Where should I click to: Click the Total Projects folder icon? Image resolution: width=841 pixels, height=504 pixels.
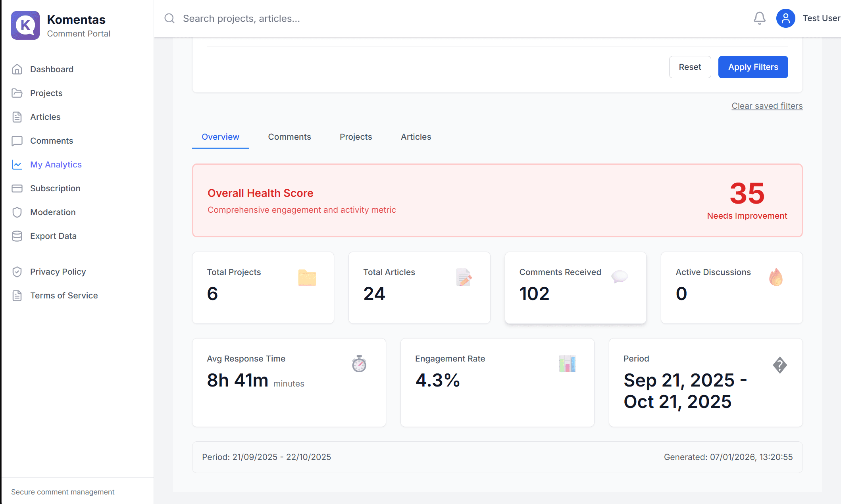307,278
